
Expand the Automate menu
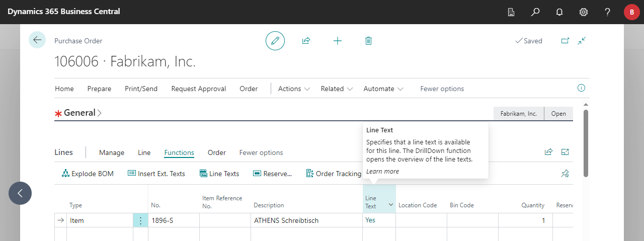383,89
